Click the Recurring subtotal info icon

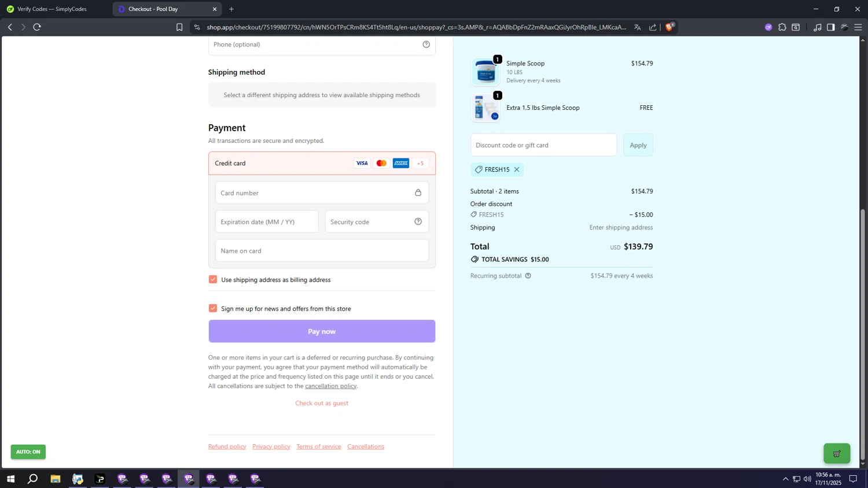coord(528,276)
